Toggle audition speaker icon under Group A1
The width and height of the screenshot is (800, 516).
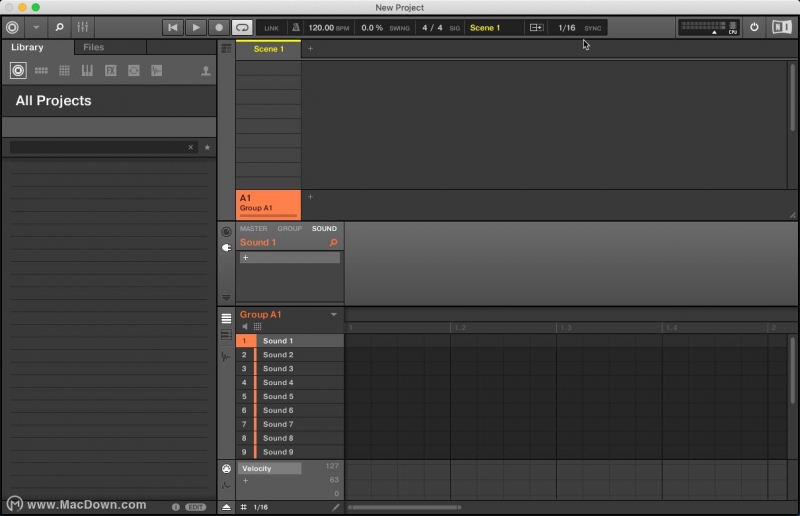[245, 327]
